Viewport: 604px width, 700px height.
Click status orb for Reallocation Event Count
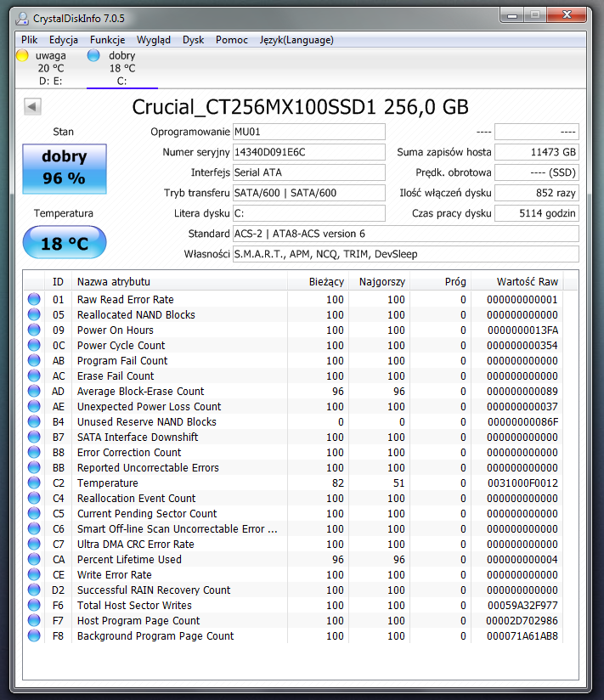point(34,498)
